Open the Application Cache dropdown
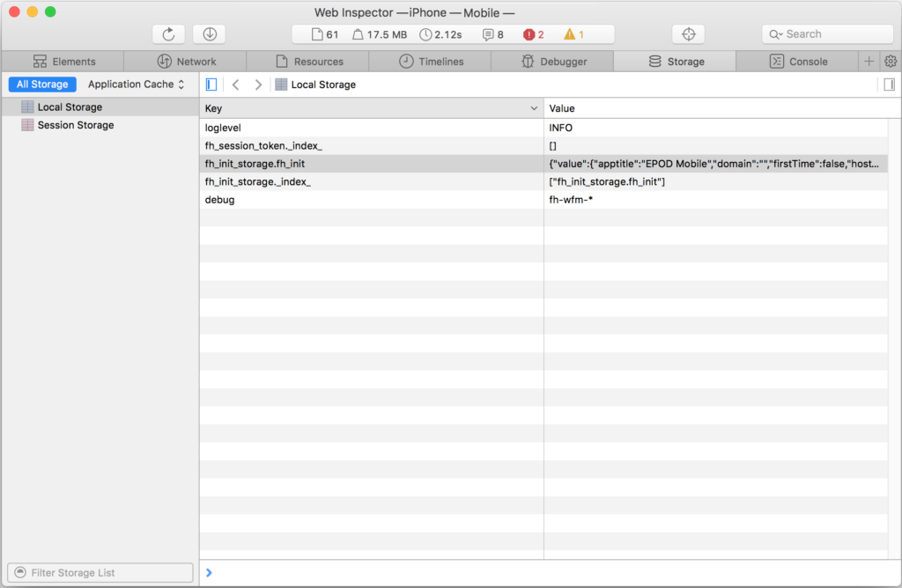Image resolution: width=902 pixels, height=588 pixels. pyautogui.click(x=137, y=85)
